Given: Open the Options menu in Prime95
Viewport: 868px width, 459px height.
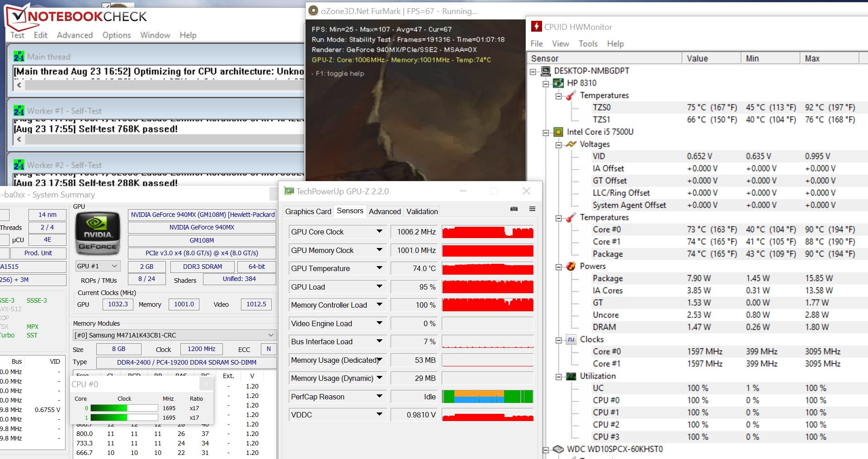Looking at the screenshot, I should (x=117, y=35).
